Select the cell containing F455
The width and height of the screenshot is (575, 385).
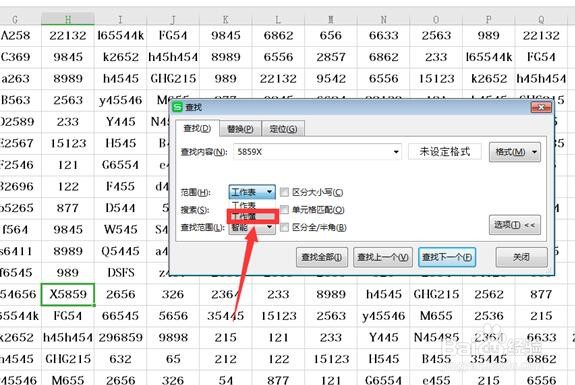coord(120,186)
